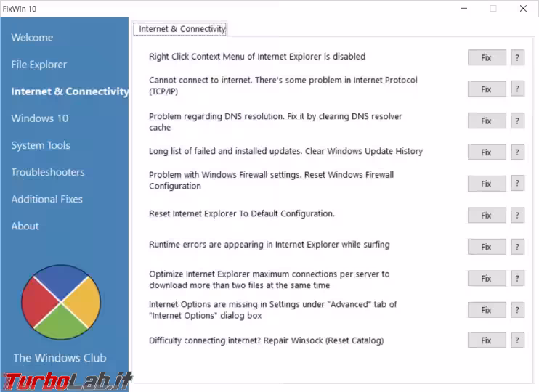Click 'Long list of failed and installed updates' text
The height and width of the screenshot is (392, 539).
click(285, 151)
